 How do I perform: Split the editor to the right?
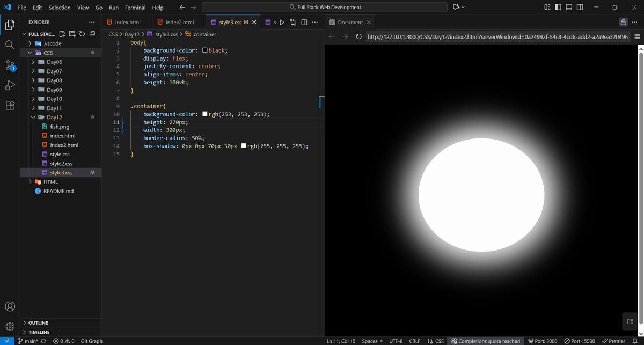tap(304, 23)
